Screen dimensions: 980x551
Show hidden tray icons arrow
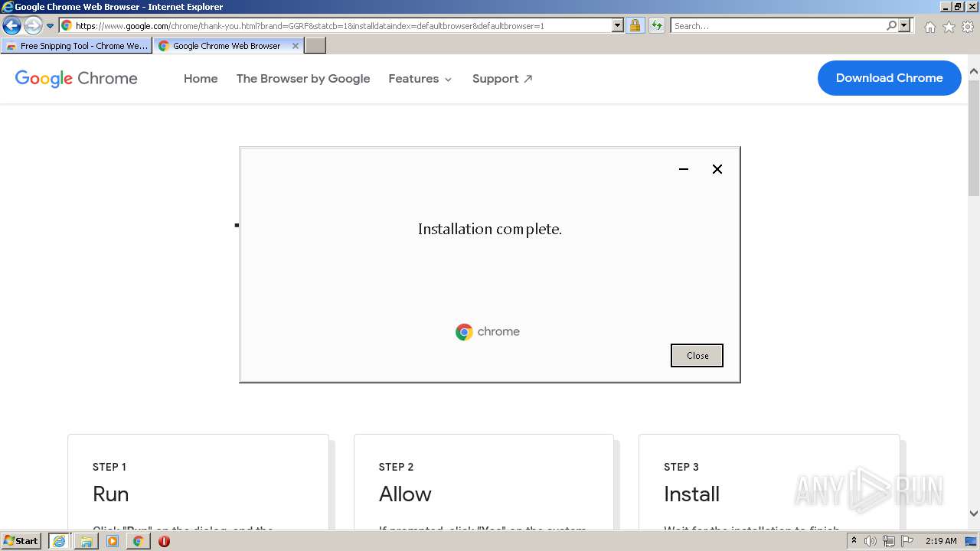coord(854,541)
